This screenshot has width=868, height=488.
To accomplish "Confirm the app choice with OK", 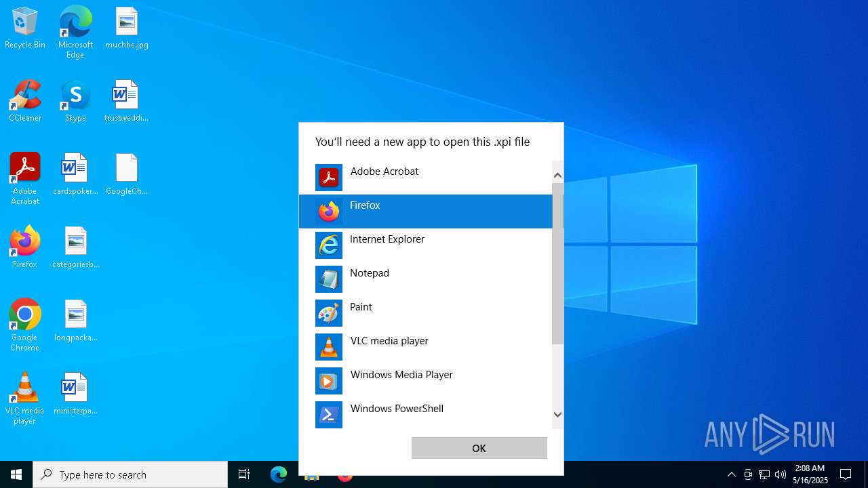I will (x=479, y=448).
